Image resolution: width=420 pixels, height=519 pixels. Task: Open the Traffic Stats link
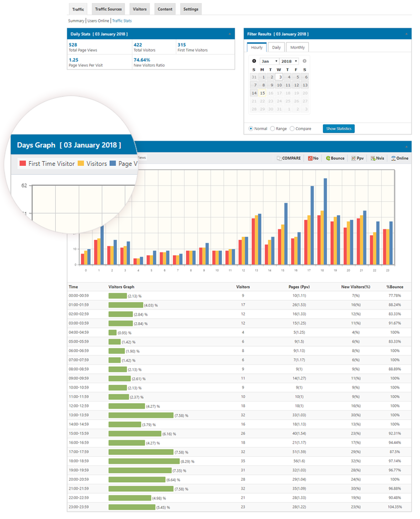tap(122, 21)
